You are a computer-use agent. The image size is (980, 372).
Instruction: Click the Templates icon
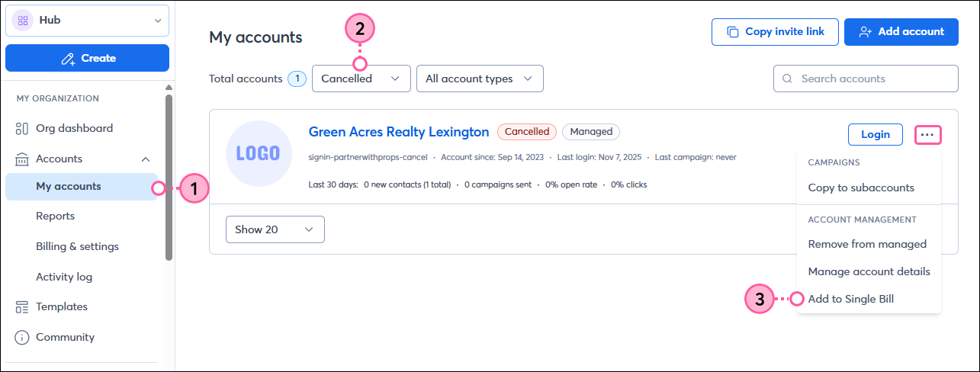[x=22, y=306]
